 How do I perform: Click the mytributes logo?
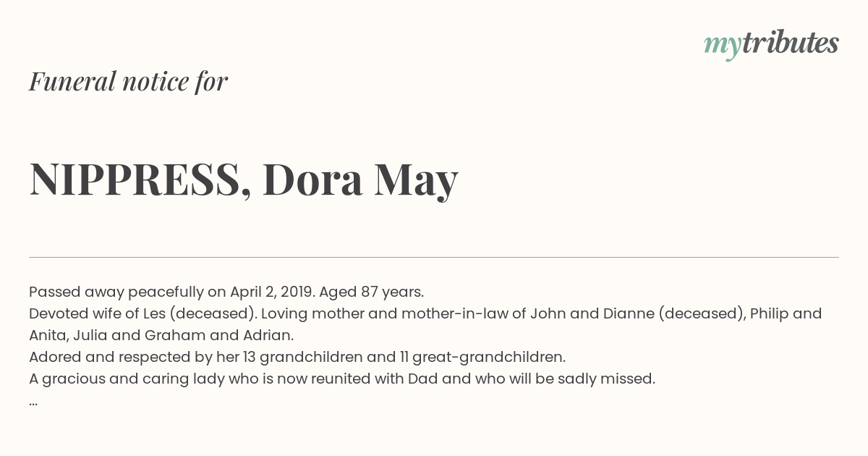click(771, 45)
